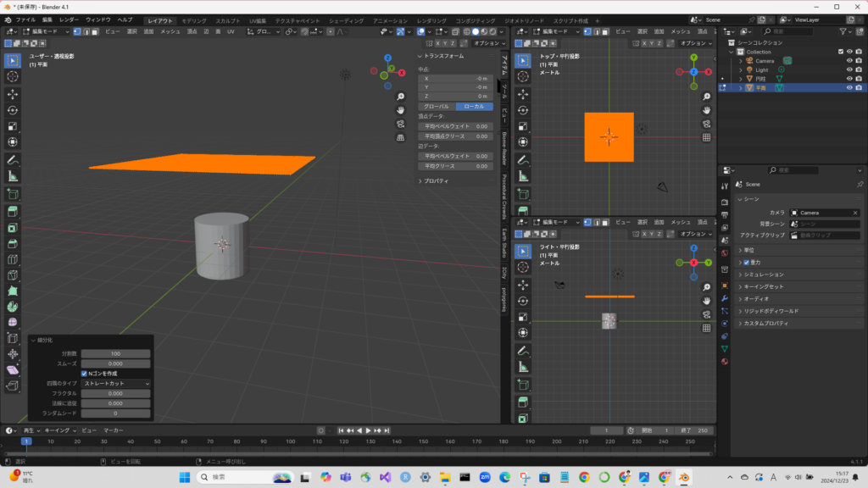Expand the プロパティ section in sidebar
Screen dimensions: 868x488
point(433,181)
